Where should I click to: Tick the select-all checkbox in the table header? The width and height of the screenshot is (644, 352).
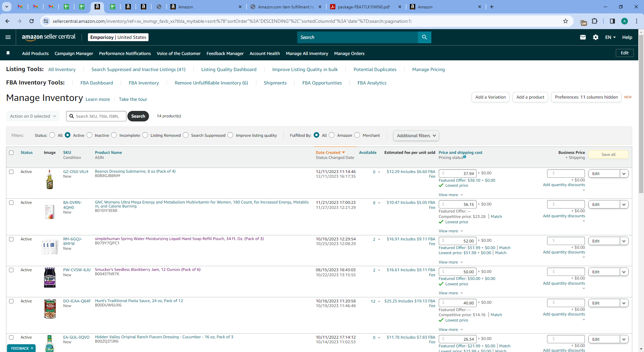(11, 153)
